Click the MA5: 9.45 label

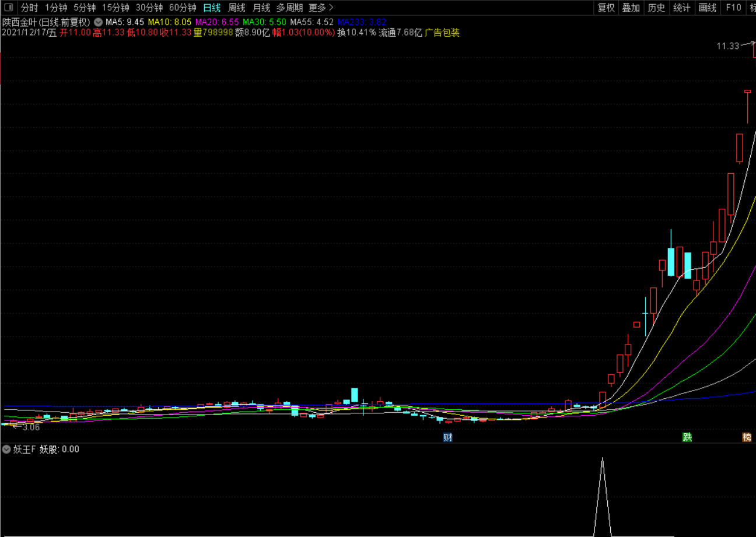pos(125,22)
